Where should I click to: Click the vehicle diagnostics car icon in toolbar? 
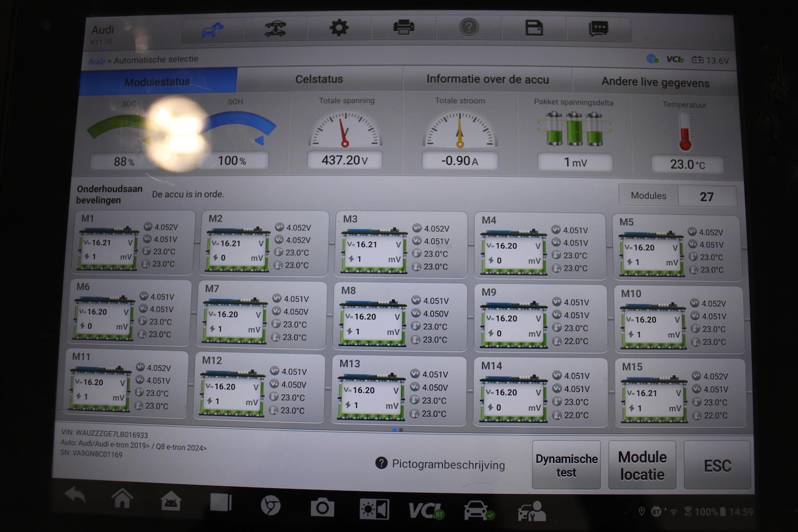pyautogui.click(x=212, y=29)
